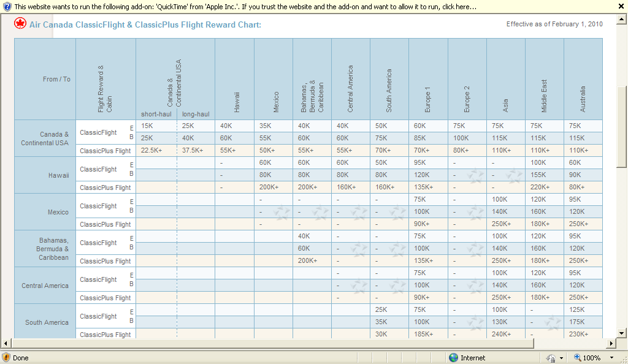Image resolution: width=628 pixels, height=364 pixels.
Task: Click the QuickTime add-on warning message
Action: click(x=245, y=7)
